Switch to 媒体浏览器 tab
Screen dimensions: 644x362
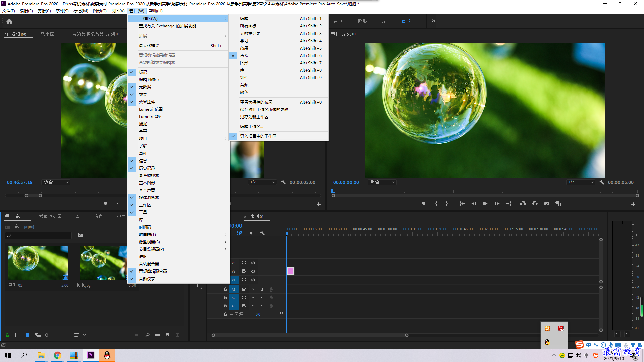(x=50, y=216)
